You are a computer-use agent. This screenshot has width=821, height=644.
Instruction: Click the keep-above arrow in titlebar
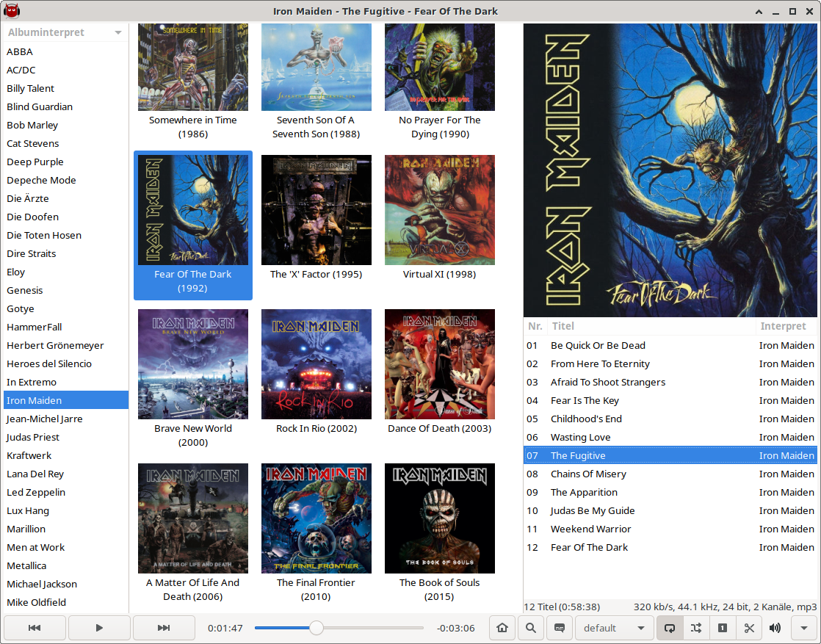(759, 12)
